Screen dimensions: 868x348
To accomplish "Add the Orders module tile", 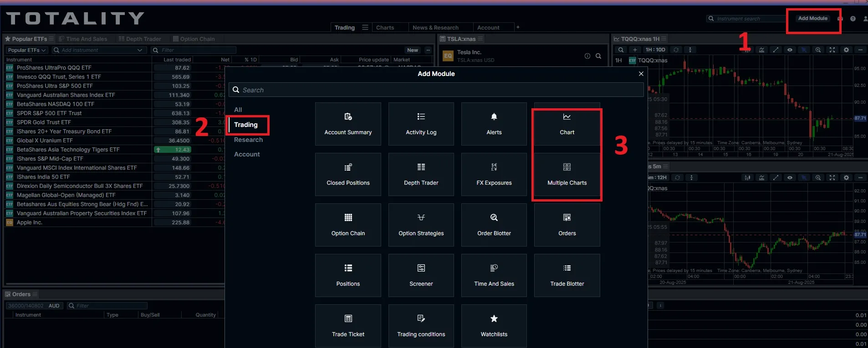I will 567,225.
